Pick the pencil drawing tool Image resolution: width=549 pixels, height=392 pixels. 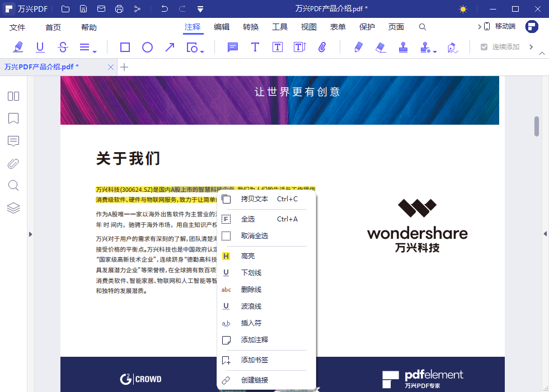tap(358, 48)
